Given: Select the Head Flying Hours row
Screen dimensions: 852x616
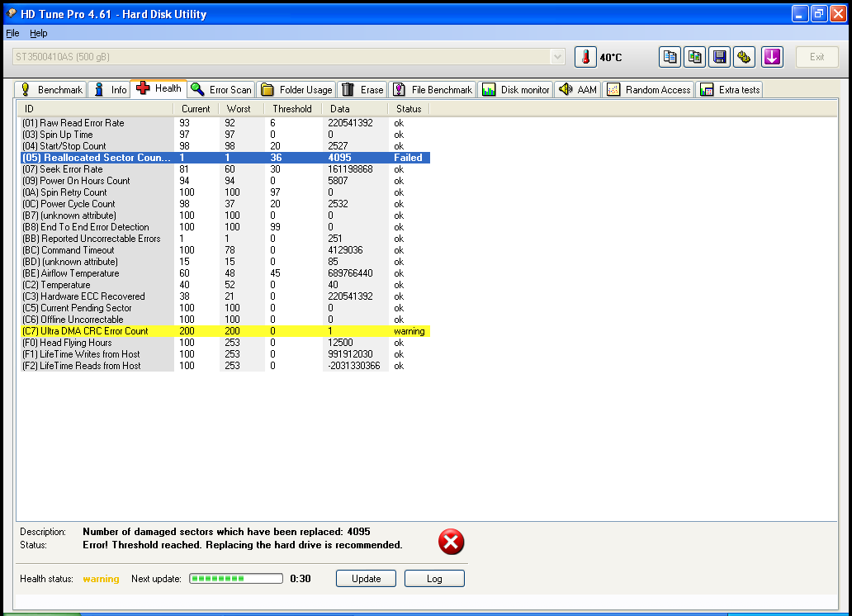Looking at the screenshot, I should [x=225, y=343].
